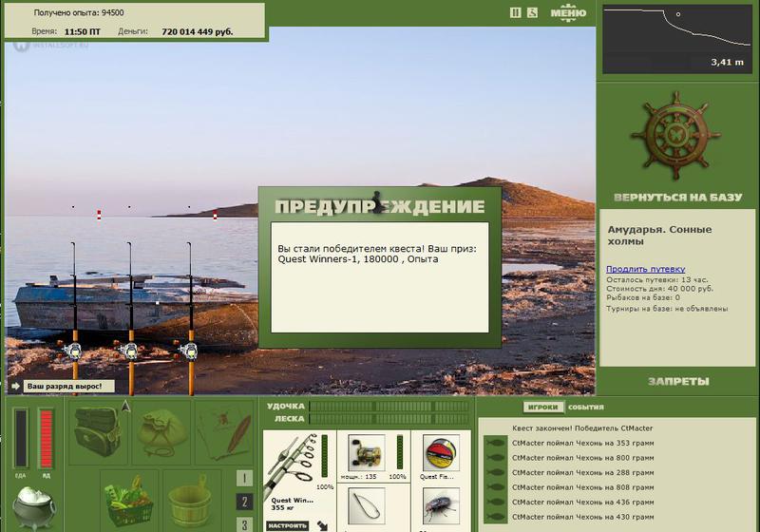The image size is (760, 532).
Task: Click the НАСТРОИТЬ setup button
Action: point(288,525)
